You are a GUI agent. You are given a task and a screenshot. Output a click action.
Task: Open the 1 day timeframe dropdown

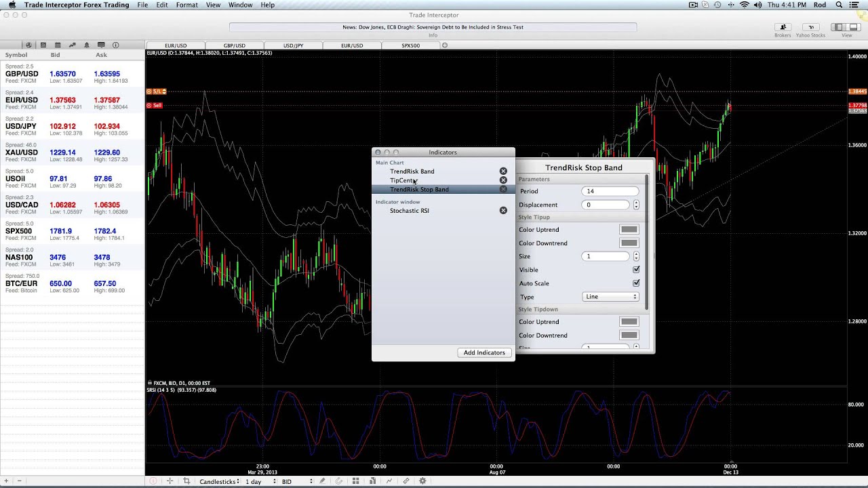click(x=260, y=481)
